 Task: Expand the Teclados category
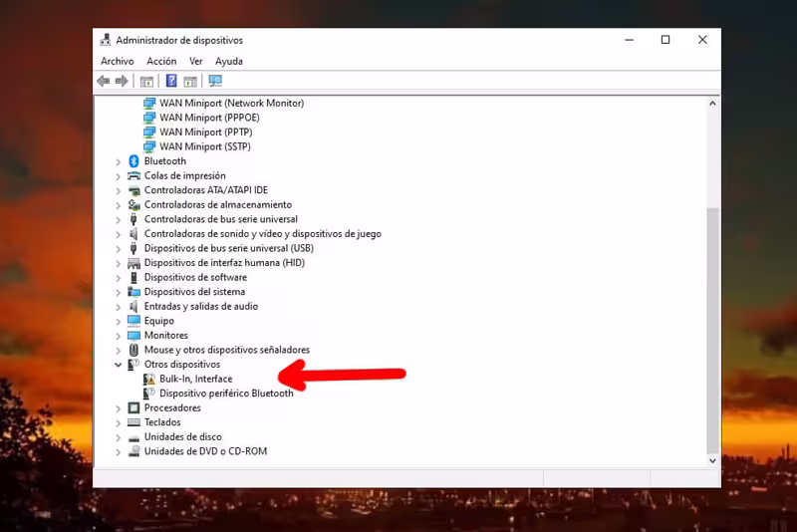click(118, 423)
